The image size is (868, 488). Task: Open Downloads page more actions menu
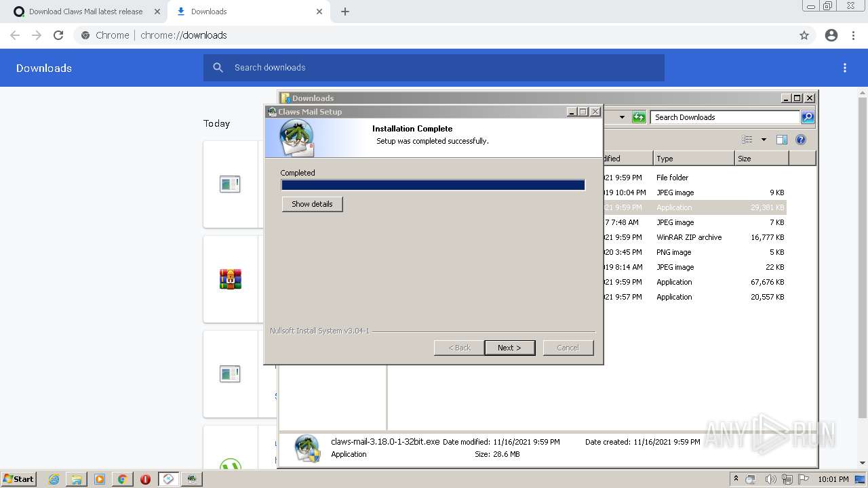click(845, 68)
